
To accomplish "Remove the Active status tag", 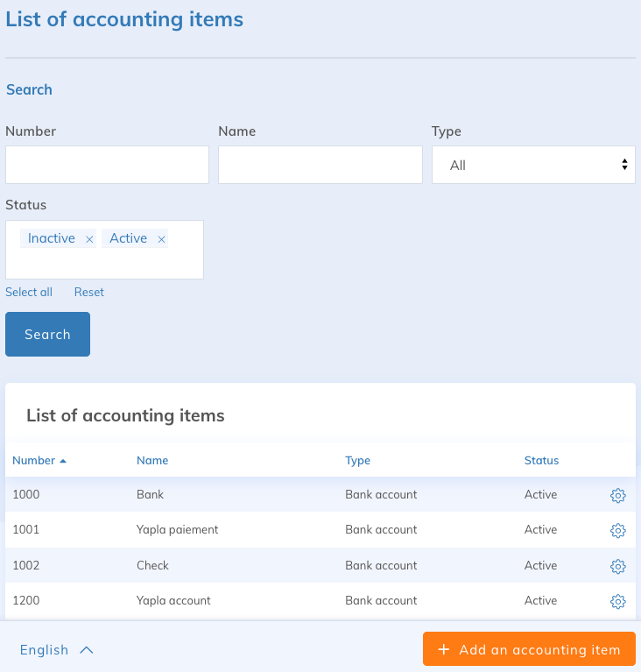I will (161, 239).
